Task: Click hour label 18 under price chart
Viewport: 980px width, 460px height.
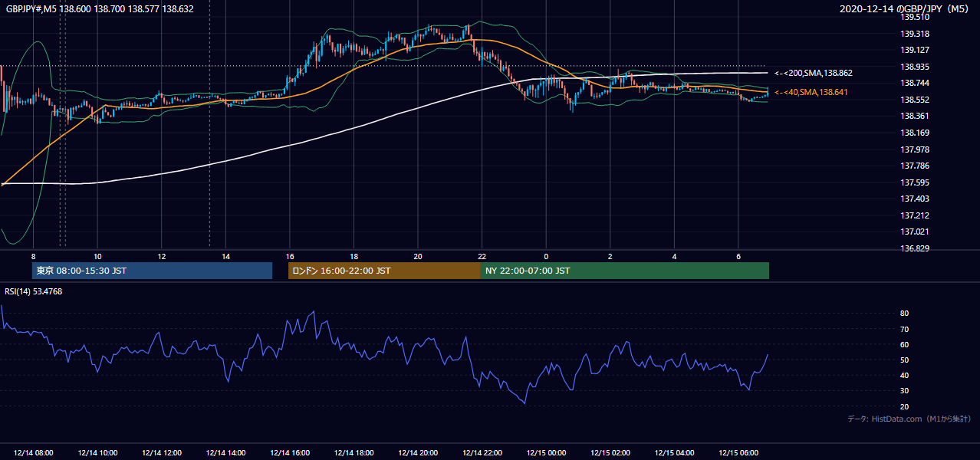Action: pyautogui.click(x=354, y=256)
